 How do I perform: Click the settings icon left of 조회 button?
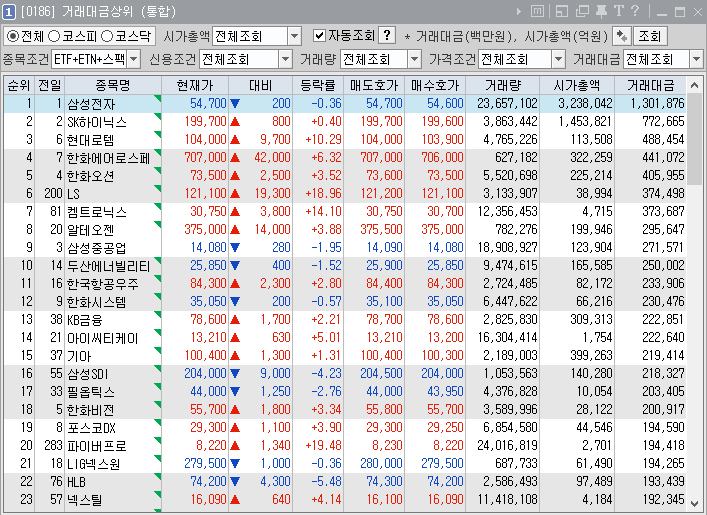621,36
